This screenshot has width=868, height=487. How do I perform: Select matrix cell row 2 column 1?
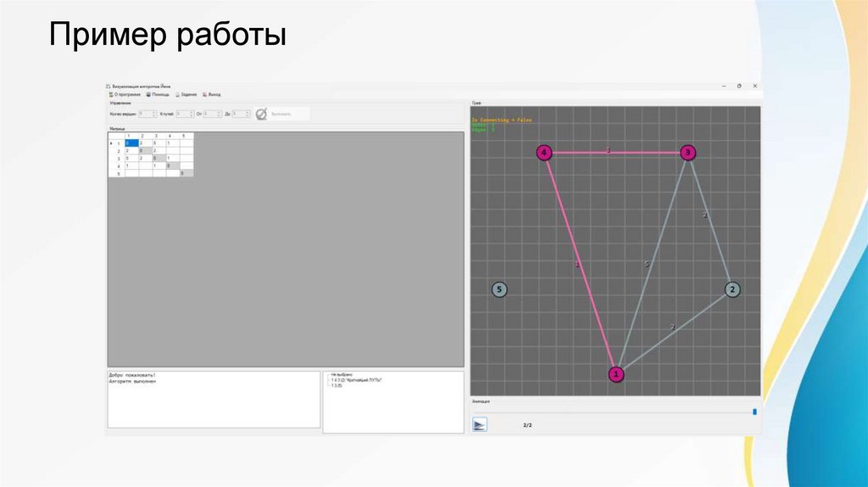click(131, 151)
